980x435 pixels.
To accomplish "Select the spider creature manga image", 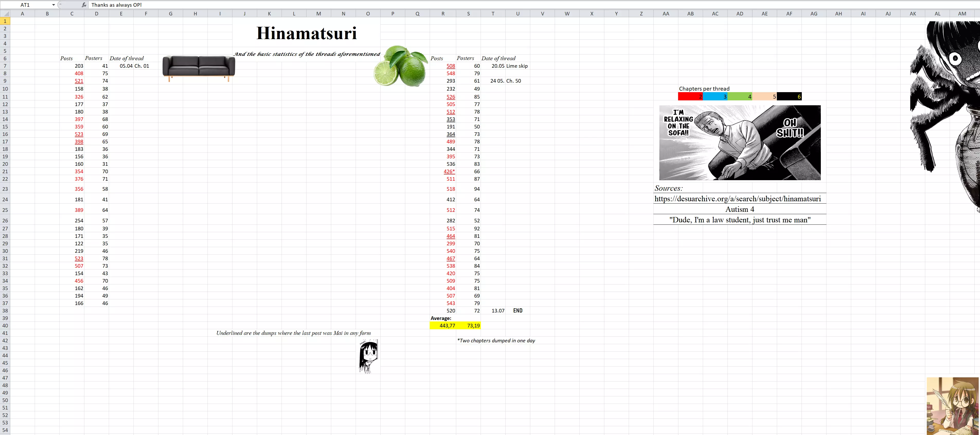I will click(x=945, y=114).
